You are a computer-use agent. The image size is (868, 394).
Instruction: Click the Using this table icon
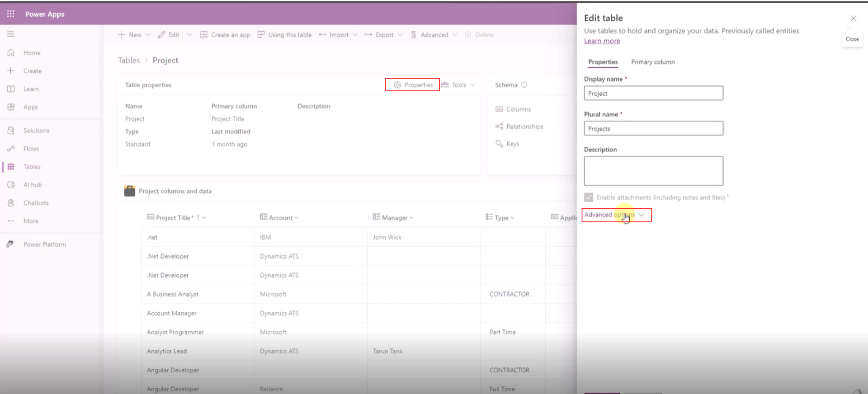pos(261,35)
